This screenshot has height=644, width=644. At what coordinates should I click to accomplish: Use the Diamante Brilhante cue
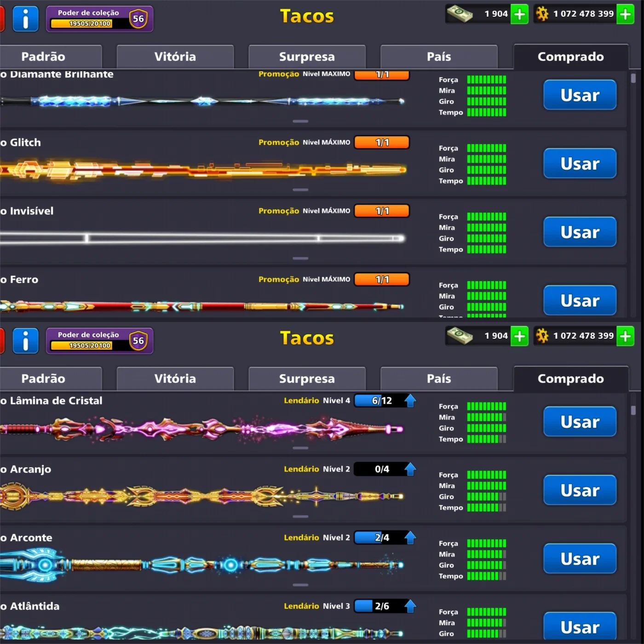(x=580, y=95)
